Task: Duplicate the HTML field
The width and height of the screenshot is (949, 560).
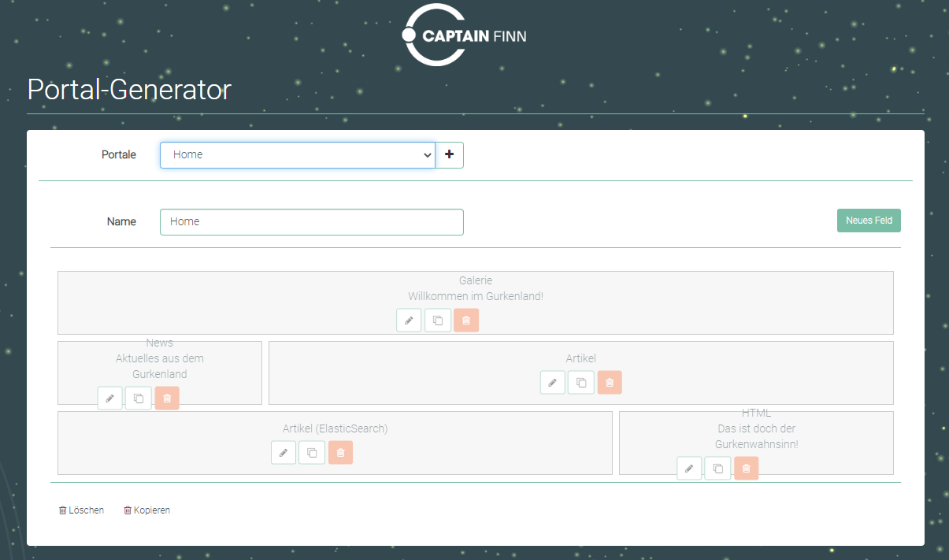Action: pyautogui.click(x=717, y=469)
